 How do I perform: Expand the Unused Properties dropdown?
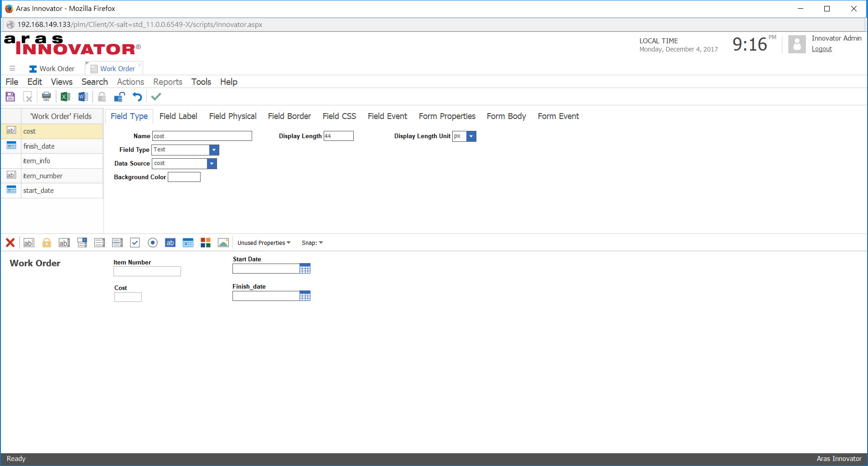pyautogui.click(x=264, y=243)
